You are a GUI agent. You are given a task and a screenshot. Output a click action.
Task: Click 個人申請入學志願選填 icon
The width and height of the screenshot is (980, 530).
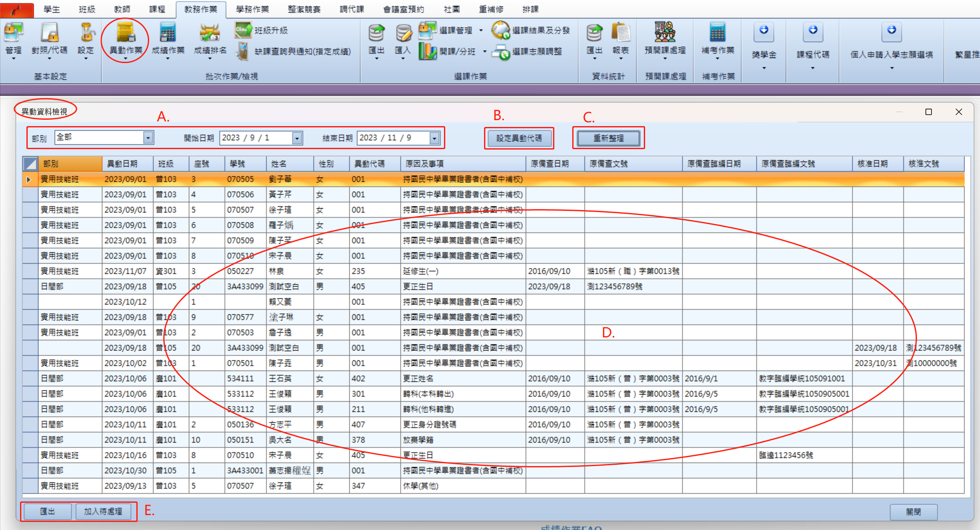pos(892,32)
